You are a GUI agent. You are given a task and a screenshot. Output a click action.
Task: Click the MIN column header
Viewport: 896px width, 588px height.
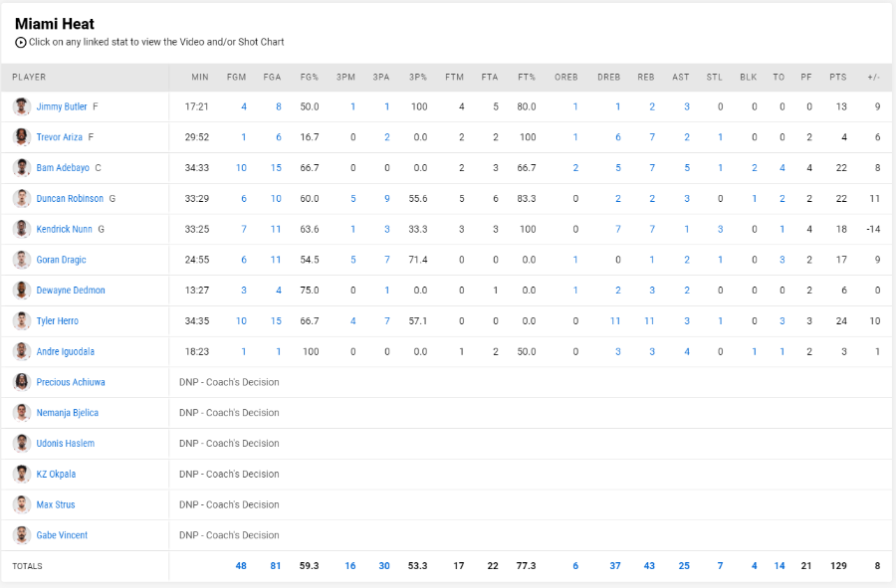tap(200, 77)
